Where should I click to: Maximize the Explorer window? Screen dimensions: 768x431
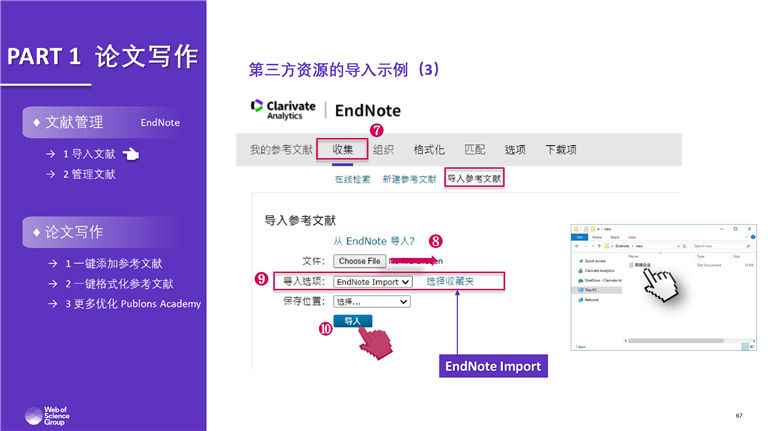(735, 229)
